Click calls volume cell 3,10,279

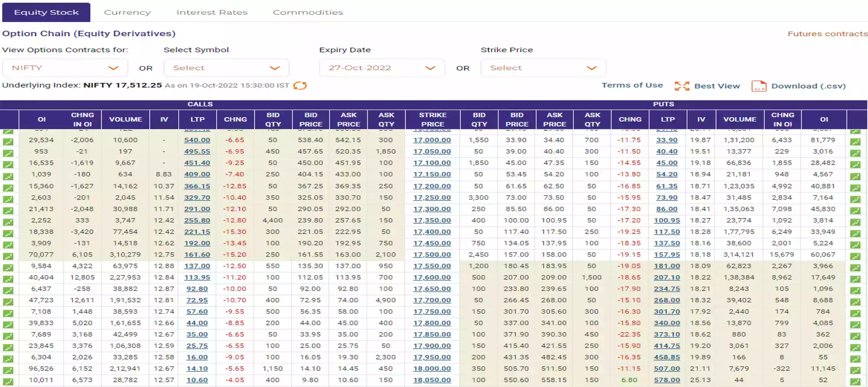125,255
